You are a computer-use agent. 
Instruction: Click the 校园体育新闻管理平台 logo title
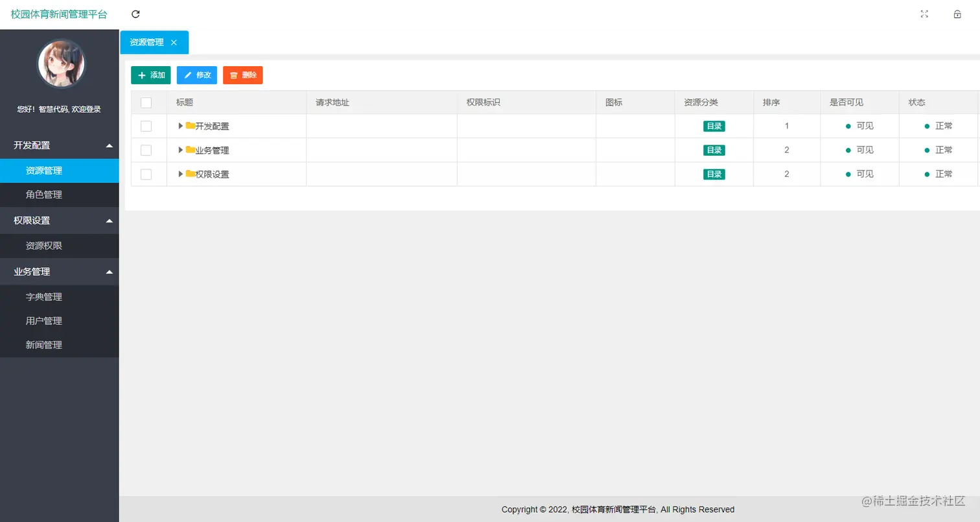[x=59, y=14]
